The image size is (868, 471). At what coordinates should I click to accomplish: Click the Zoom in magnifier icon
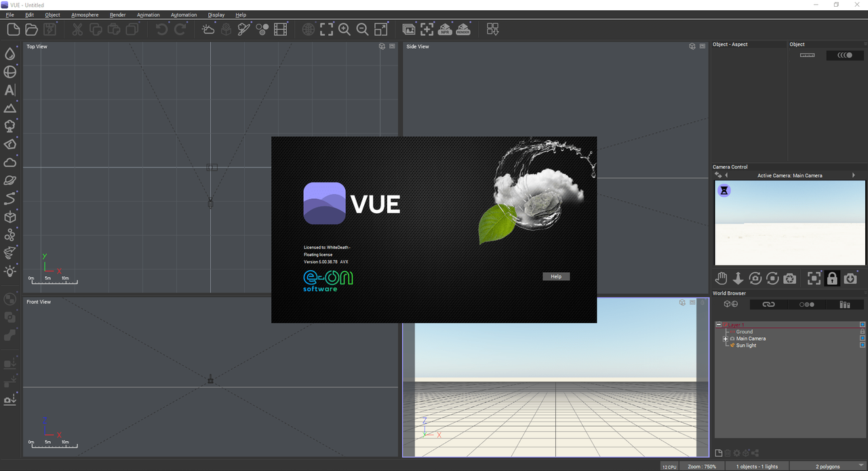(344, 29)
